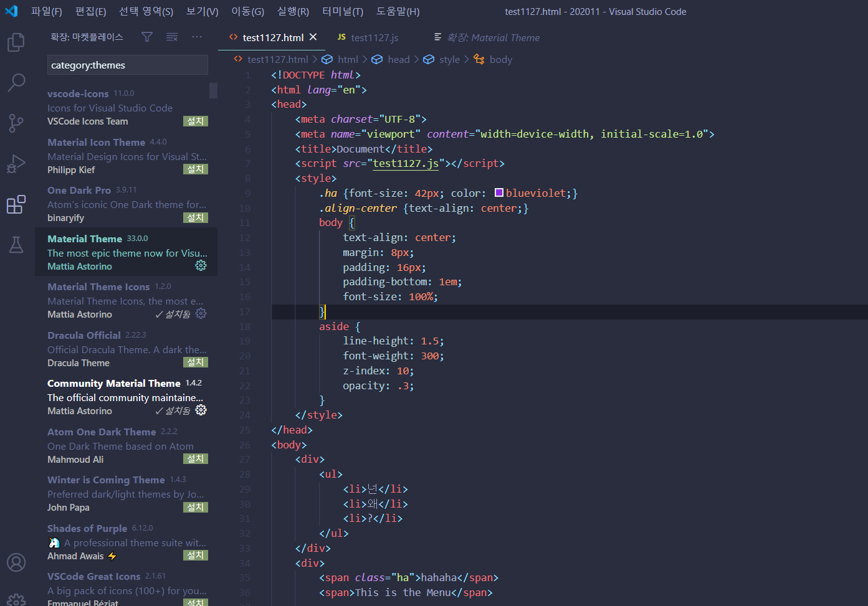Click the extension list scrollbar

click(213, 90)
